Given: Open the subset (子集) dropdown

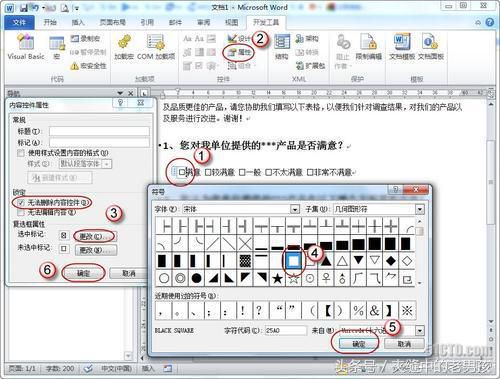Looking at the screenshot, I should click(420, 209).
